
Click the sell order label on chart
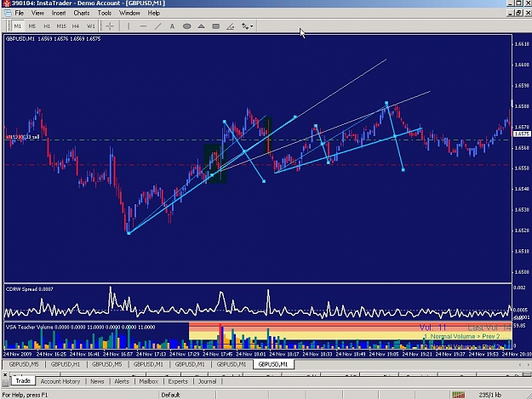(x=23, y=137)
